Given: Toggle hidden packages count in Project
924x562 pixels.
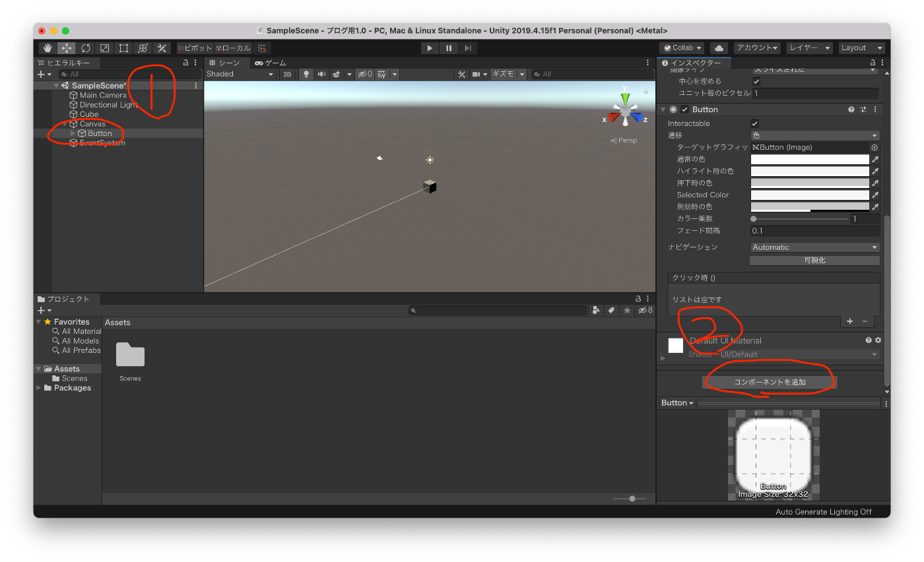Looking at the screenshot, I should point(645,310).
